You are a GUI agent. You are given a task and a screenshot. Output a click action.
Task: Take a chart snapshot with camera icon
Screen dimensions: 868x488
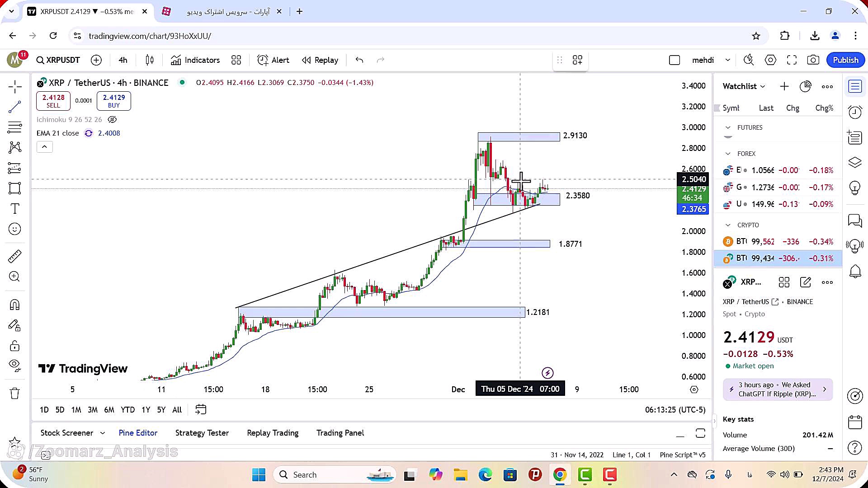[813, 60]
